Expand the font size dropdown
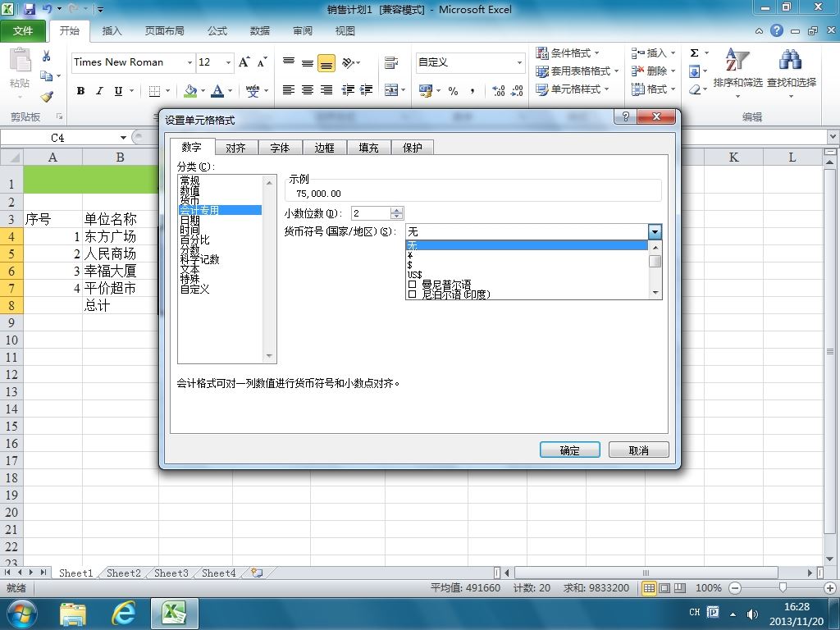This screenshot has height=630, width=840. point(228,62)
